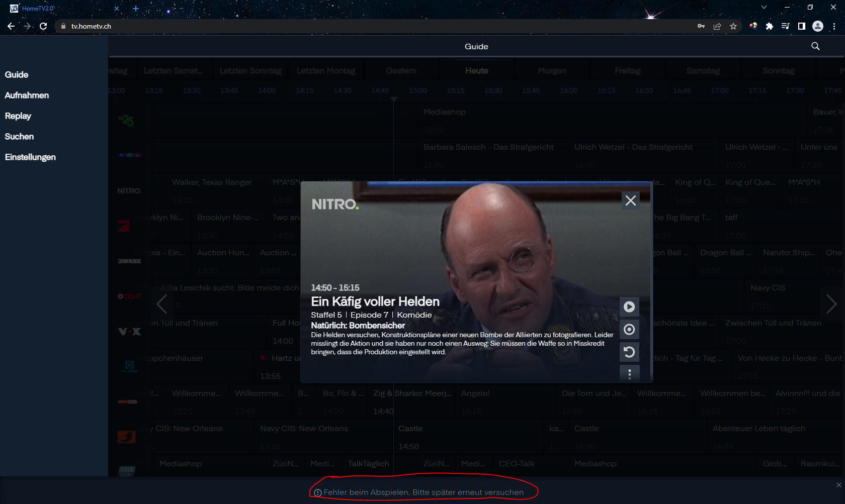Open the browser three-dot menu

click(x=834, y=26)
